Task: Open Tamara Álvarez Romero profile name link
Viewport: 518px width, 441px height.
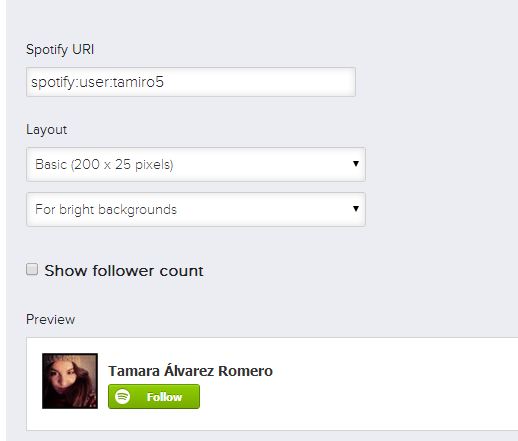Action: point(190,371)
